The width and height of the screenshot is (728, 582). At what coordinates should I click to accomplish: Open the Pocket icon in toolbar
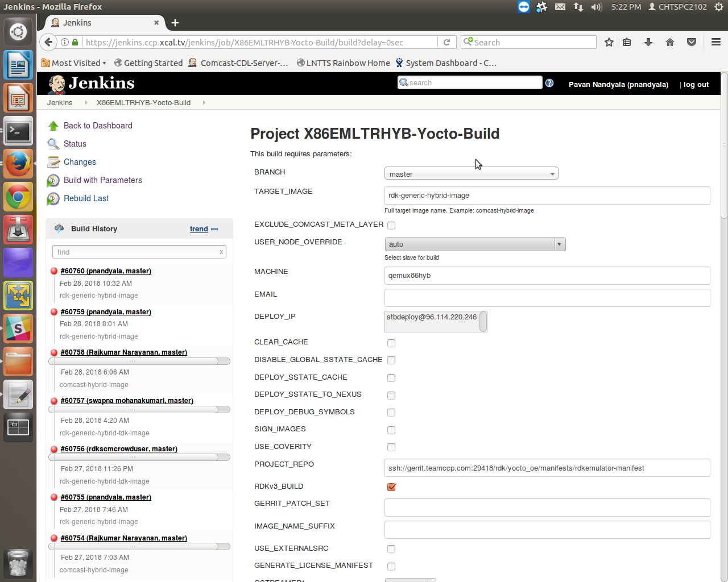click(692, 42)
